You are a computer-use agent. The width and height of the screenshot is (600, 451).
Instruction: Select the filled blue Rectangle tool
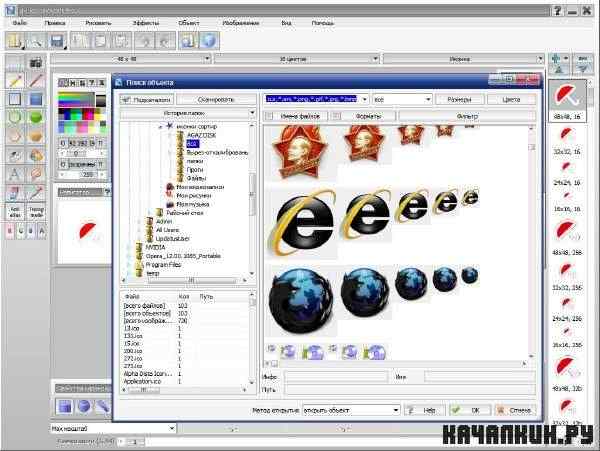tap(36, 99)
